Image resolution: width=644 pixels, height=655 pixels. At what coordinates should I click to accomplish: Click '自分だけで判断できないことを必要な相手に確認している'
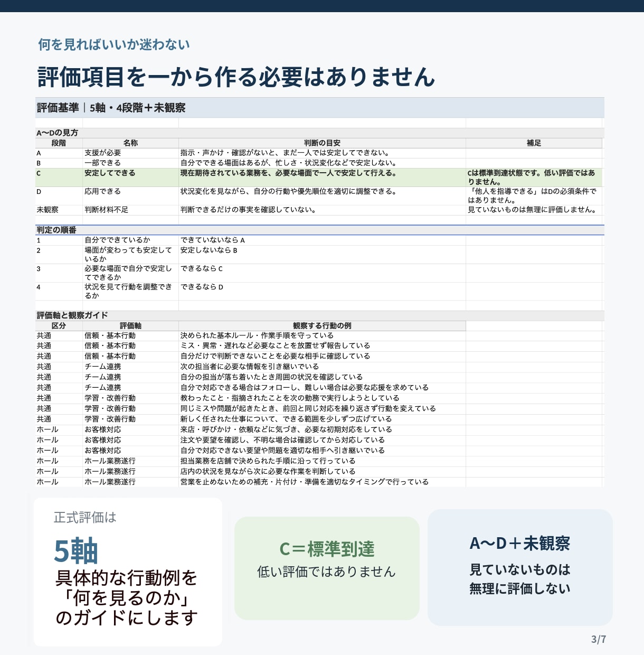click(x=275, y=356)
